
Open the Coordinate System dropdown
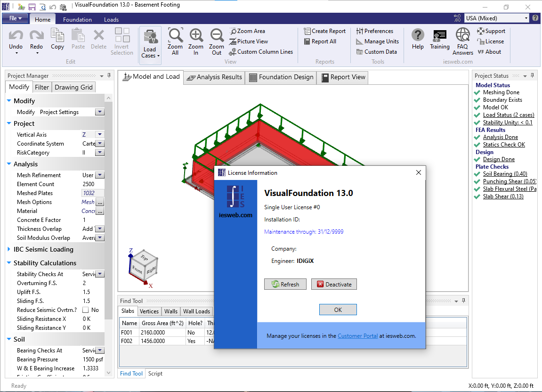click(99, 144)
